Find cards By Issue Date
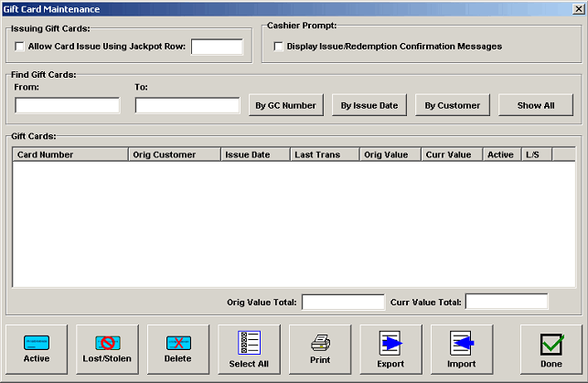The image size is (588, 383). (x=369, y=105)
